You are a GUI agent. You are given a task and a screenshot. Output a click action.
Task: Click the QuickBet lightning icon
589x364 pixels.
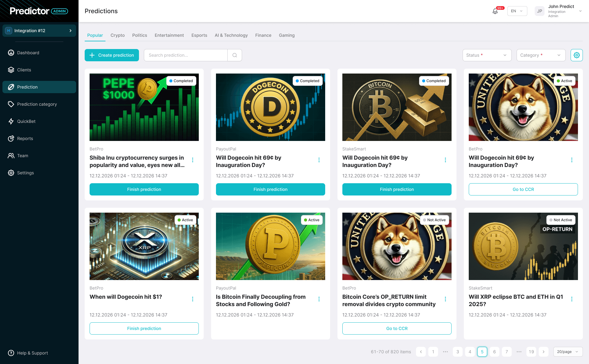click(x=11, y=121)
